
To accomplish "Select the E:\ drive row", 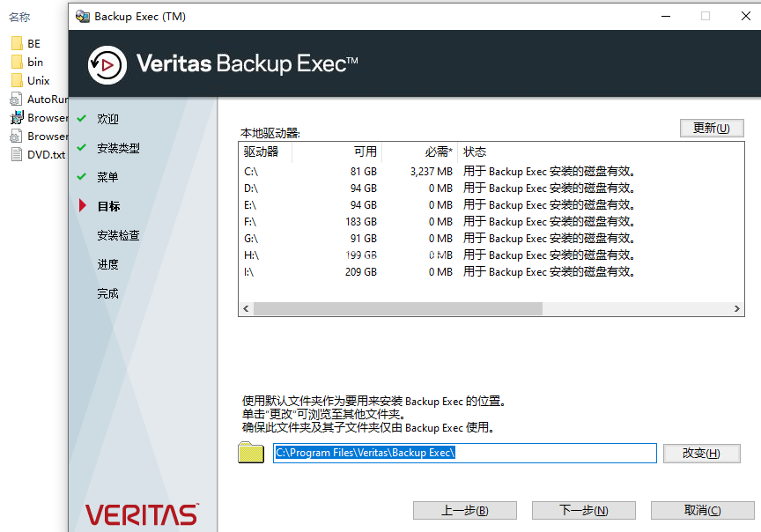I will pos(491,205).
